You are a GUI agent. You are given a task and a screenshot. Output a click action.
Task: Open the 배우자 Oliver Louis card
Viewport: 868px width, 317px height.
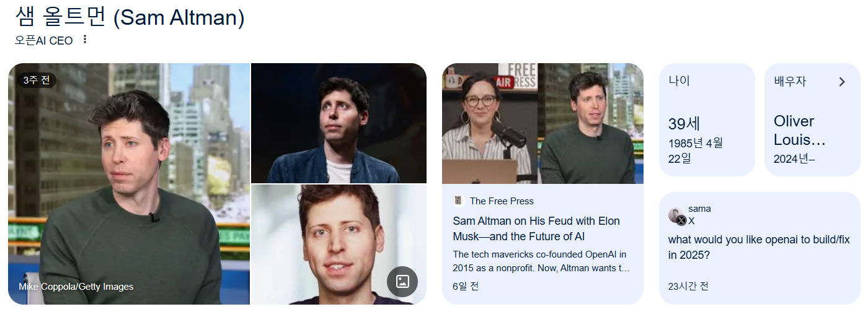click(x=812, y=120)
